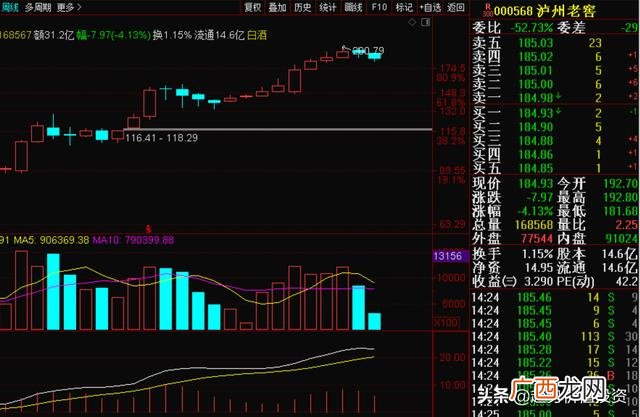640x417 pixels.
Task: Click the 最低 value 181.68
Action: (x=621, y=211)
